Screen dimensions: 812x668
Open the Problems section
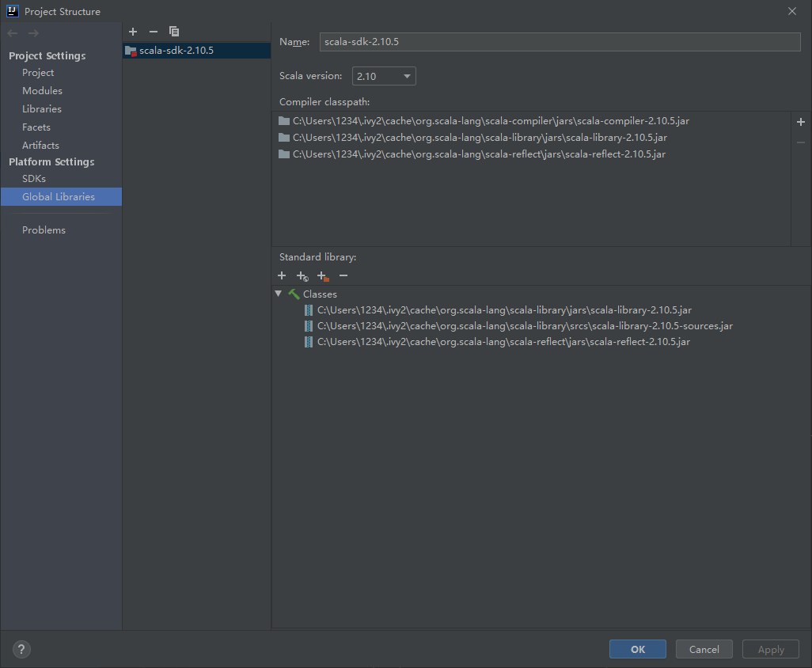(x=44, y=230)
